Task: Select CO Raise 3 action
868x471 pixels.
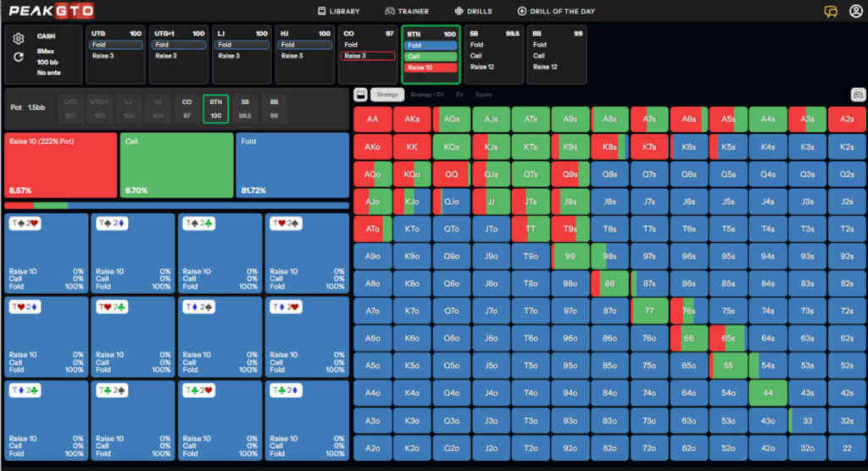Action: click(x=368, y=56)
